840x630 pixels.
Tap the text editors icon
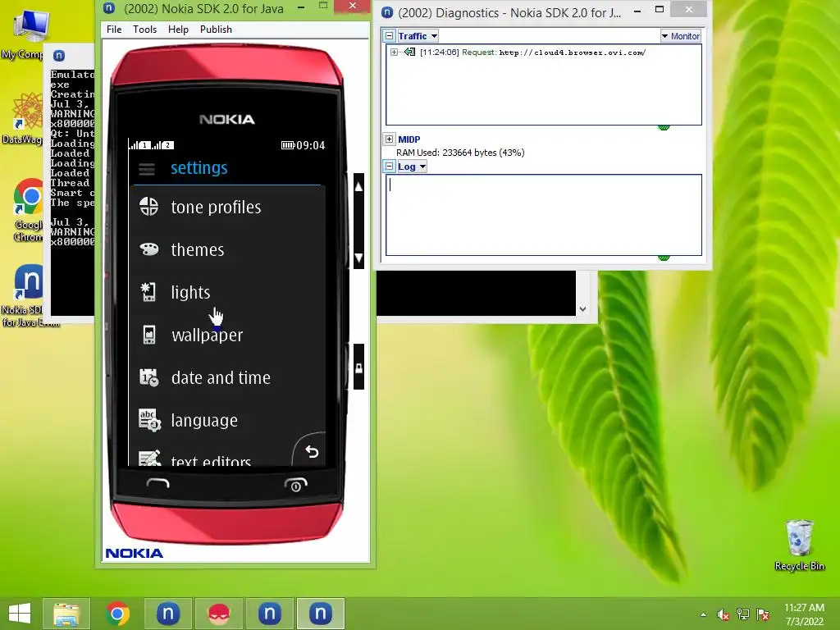click(149, 458)
